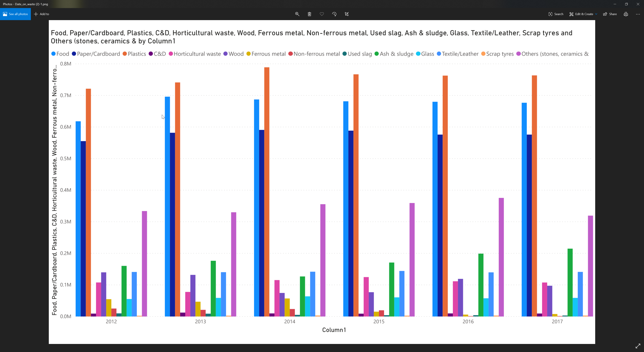Go back via See all photos
Screen dimensions: 644x352
15,14
